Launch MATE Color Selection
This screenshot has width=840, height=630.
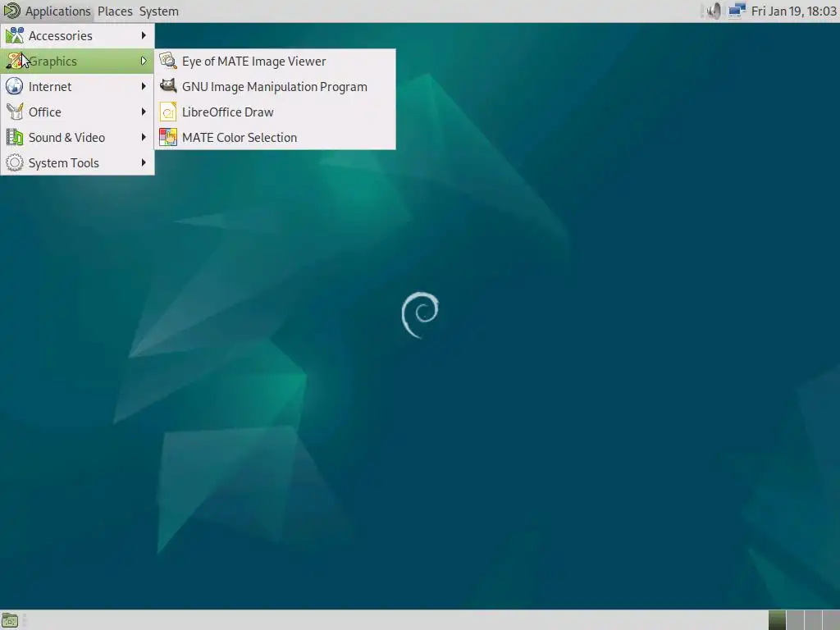pyautogui.click(x=275, y=138)
